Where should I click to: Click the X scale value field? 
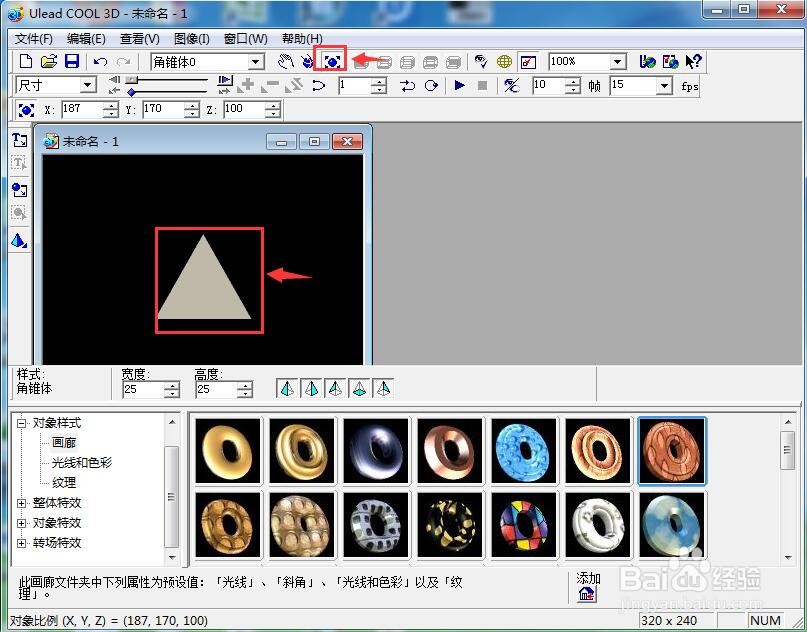pos(82,109)
